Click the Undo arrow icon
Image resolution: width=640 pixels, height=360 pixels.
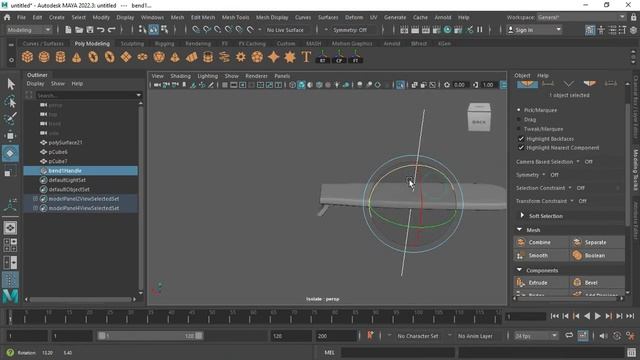coord(100,30)
